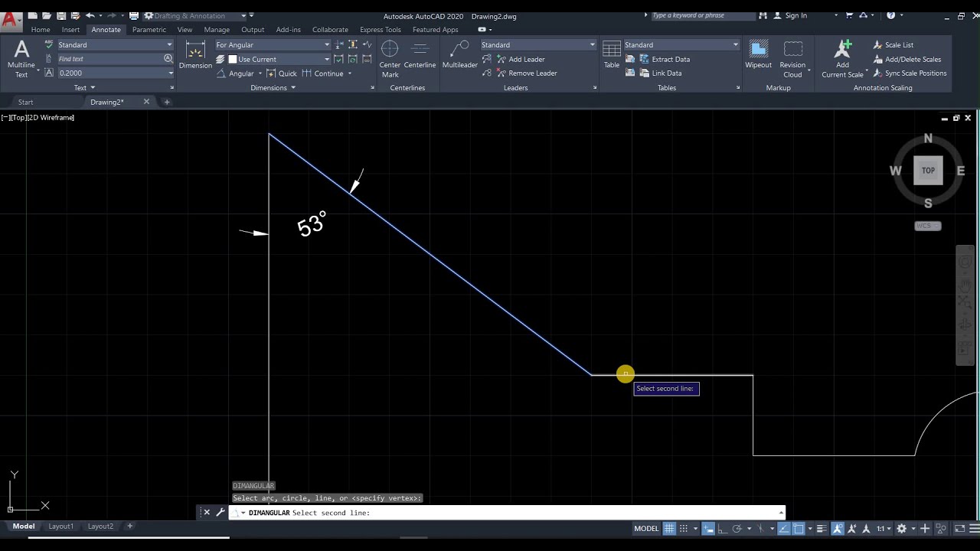Switch to the Home ribbon tab
This screenshot has height=551, width=980.
click(41, 30)
